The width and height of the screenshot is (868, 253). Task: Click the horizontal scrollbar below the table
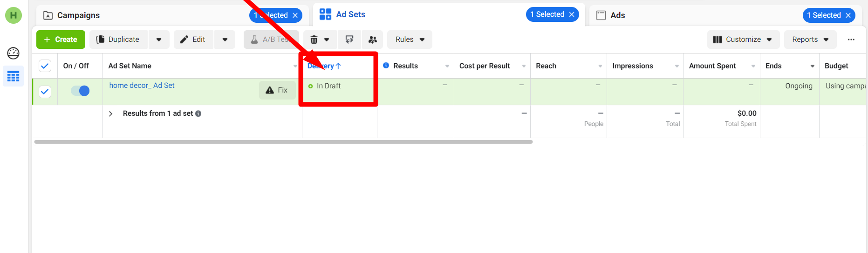pos(283,142)
